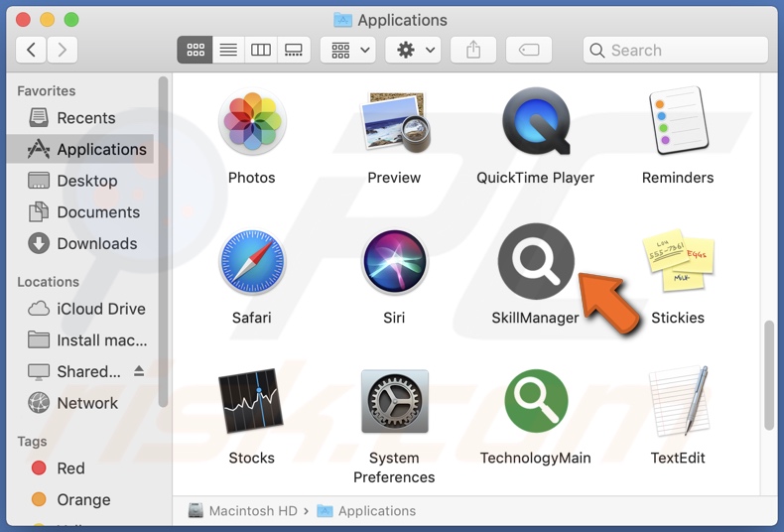Click the sidebar vertical scrollbar

pyautogui.click(x=163, y=241)
